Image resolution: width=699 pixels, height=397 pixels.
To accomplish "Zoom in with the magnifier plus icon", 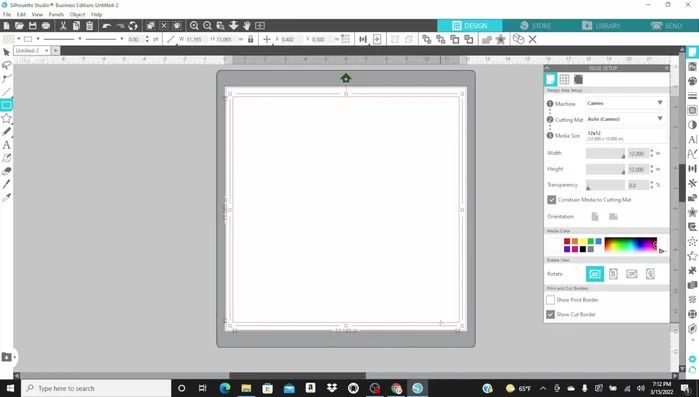I will pyautogui.click(x=194, y=25).
